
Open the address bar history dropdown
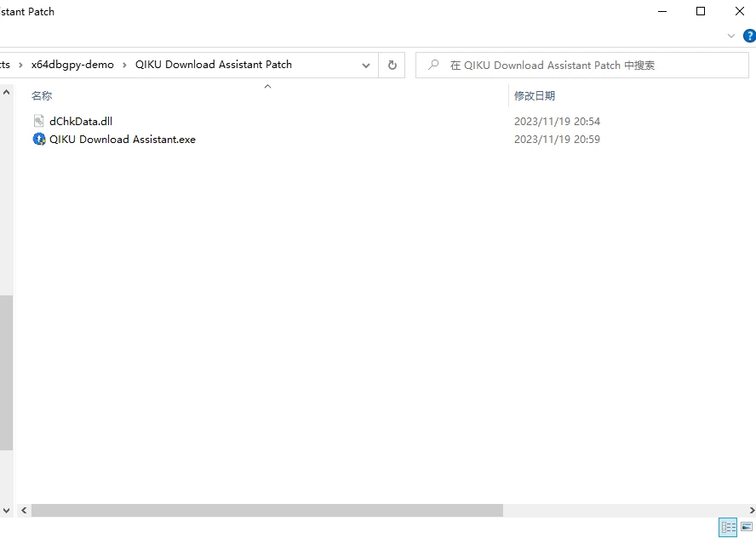pyautogui.click(x=366, y=65)
